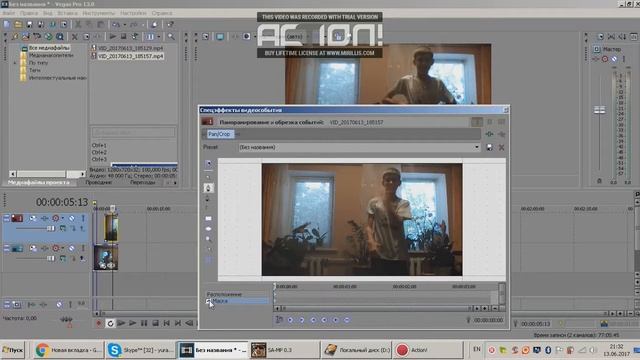Open the Insert menu

pyautogui.click(x=67, y=13)
